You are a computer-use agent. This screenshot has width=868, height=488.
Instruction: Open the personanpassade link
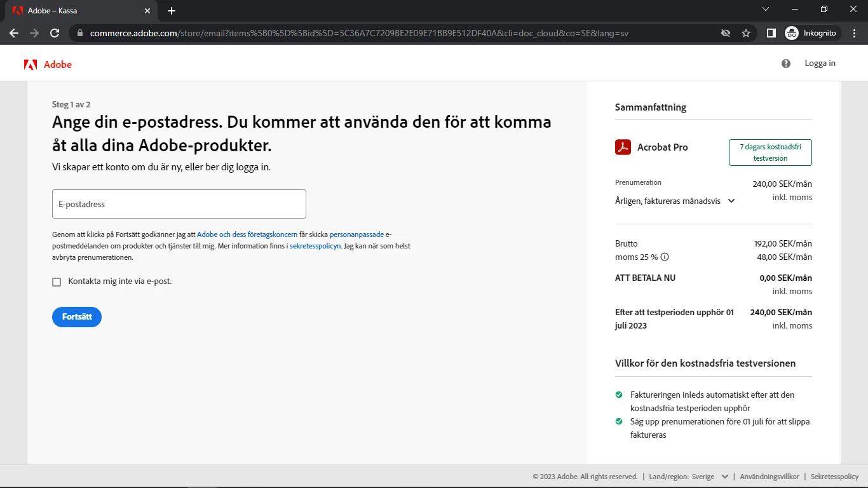(x=356, y=234)
